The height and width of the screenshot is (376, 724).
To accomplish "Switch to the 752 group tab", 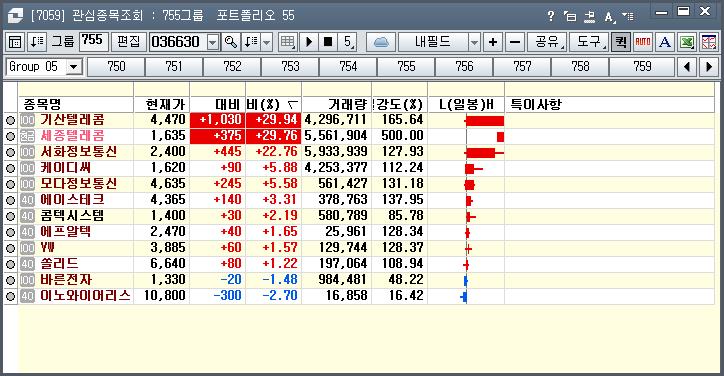I will click(232, 67).
